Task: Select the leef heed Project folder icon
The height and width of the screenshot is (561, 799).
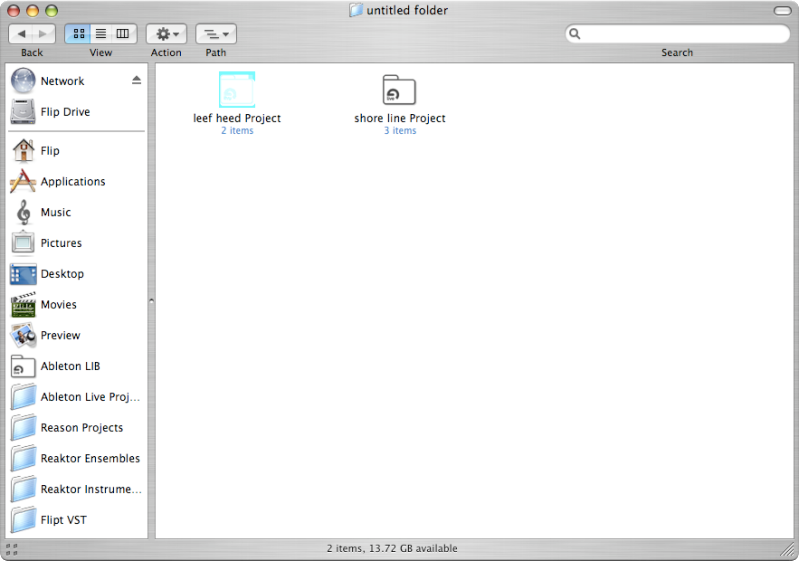Action: (x=237, y=90)
